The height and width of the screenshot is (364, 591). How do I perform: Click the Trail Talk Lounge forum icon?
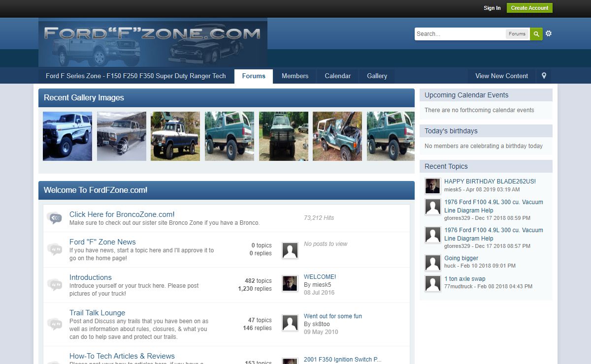(x=54, y=324)
